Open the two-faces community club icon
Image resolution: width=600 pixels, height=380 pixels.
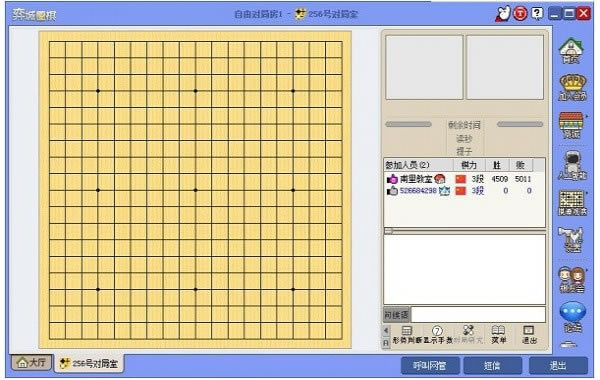point(572,280)
